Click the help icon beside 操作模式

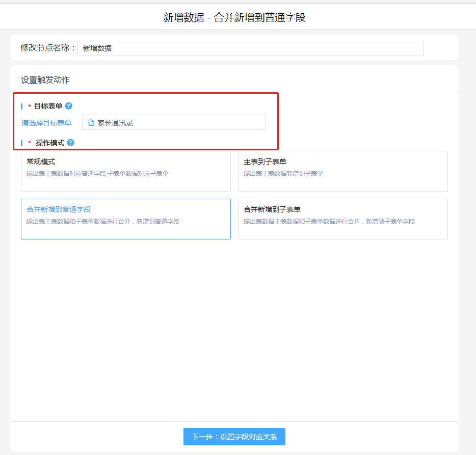point(71,143)
